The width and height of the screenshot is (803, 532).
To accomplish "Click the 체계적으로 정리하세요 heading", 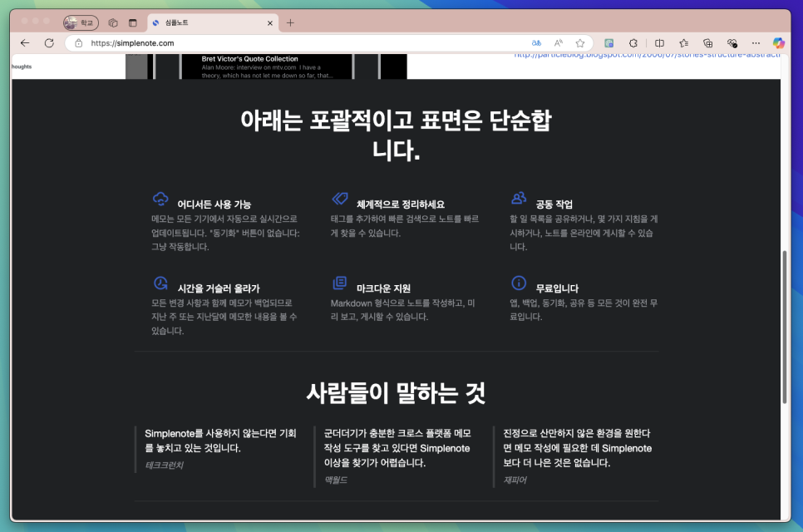I will (x=401, y=204).
